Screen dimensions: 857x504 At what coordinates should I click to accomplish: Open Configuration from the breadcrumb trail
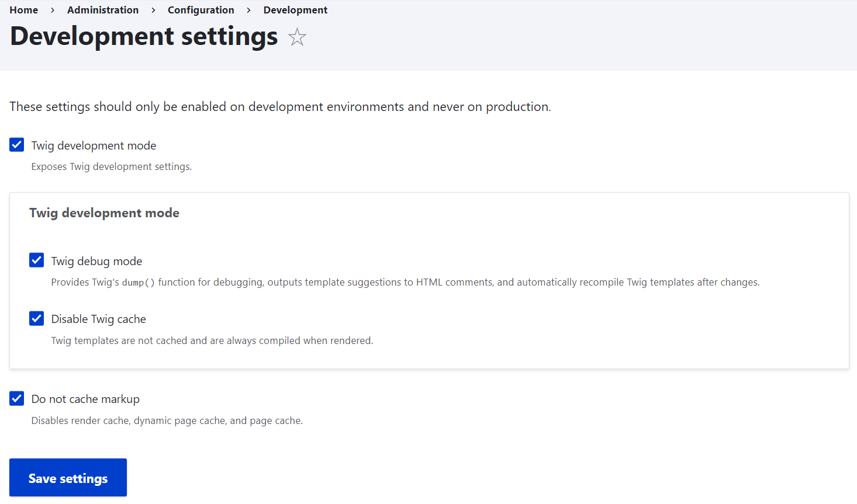[x=201, y=9]
